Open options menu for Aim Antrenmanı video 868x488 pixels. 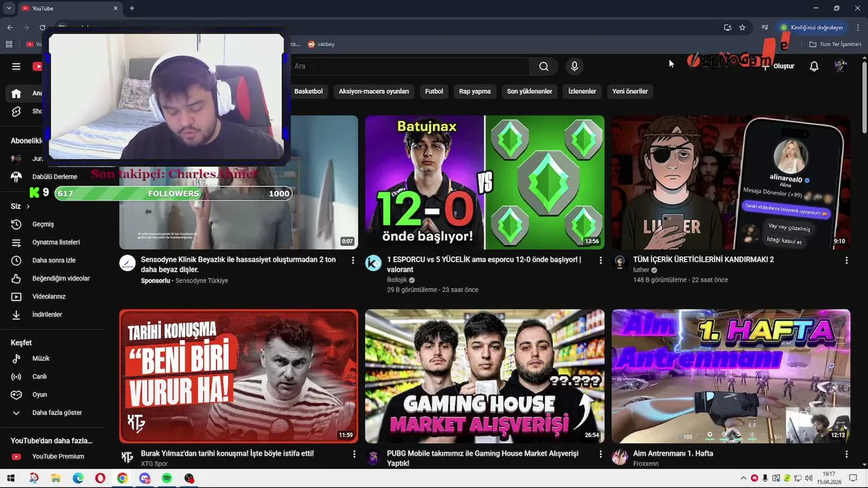[846, 454]
